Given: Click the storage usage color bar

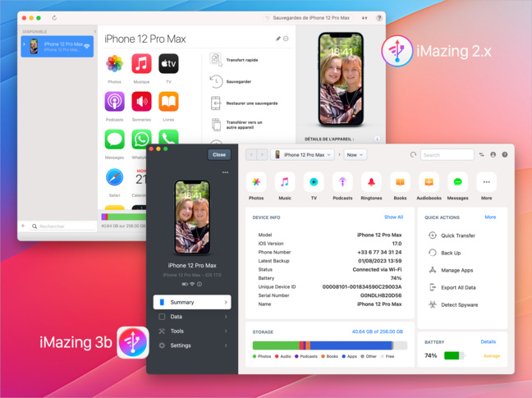Looking at the screenshot, I should [328, 345].
